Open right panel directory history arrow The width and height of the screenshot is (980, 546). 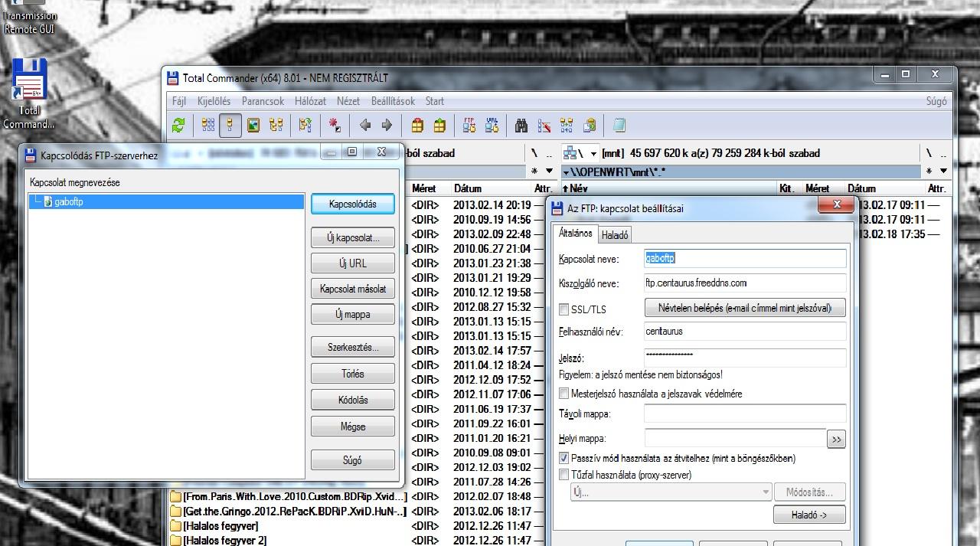(x=943, y=172)
